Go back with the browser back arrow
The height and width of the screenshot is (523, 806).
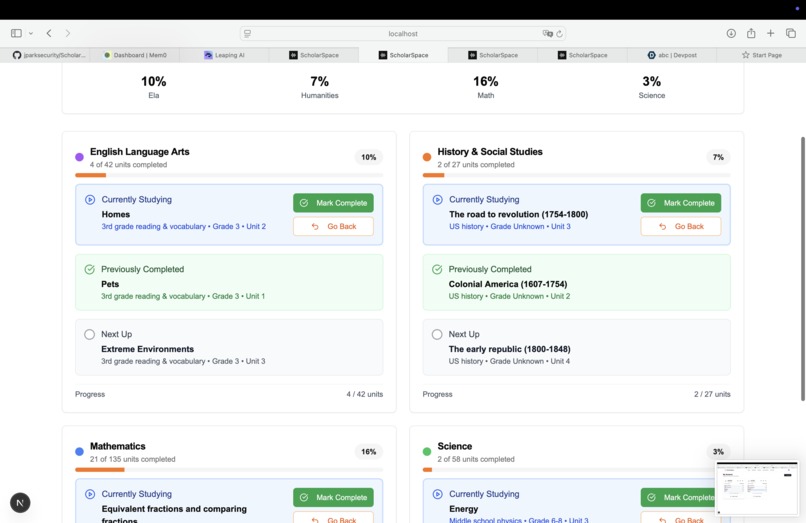click(x=49, y=33)
